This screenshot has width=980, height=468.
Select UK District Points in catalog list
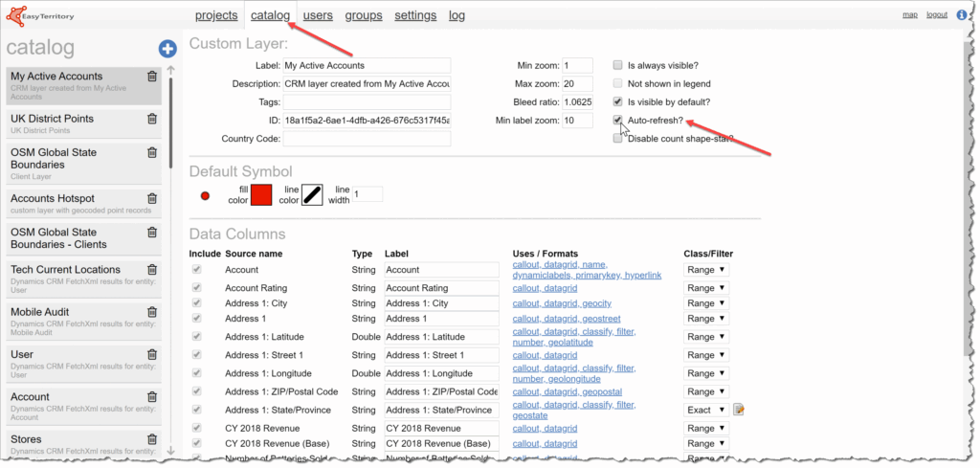click(x=84, y=123)
